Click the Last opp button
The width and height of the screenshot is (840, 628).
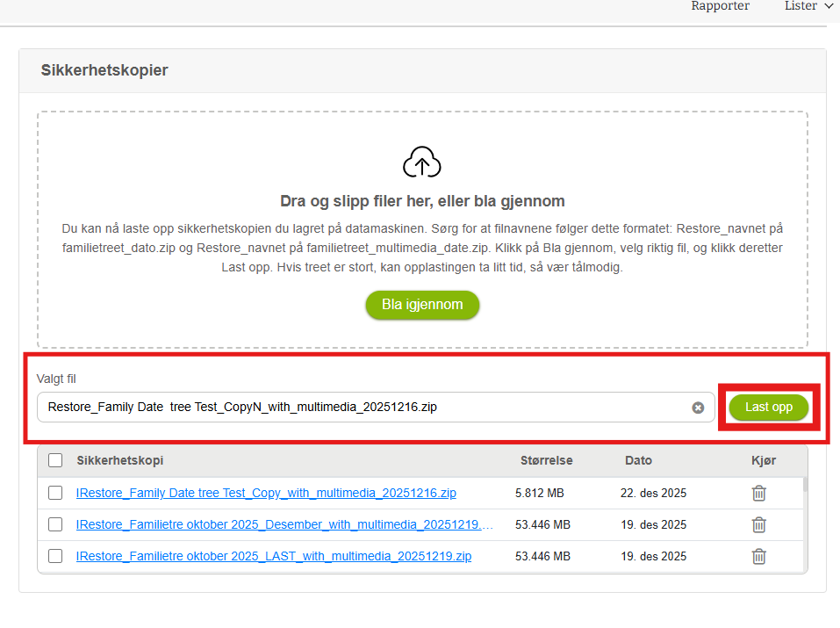pyautogui.click(x=768, y=408)
